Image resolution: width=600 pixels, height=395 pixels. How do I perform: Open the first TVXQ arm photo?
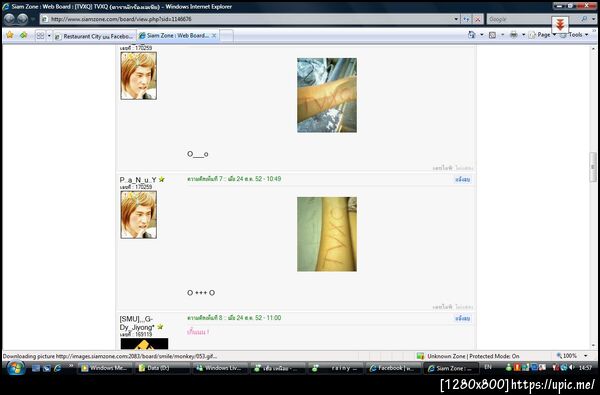click(x=327, y=95)
